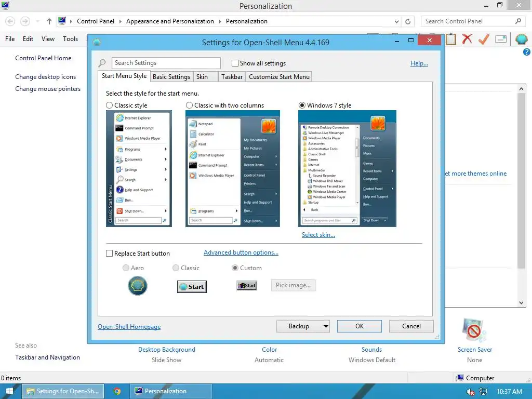Open the Desktop Background link
The height and width of the screenshot is (399, 532).
[x=167, y=350]
